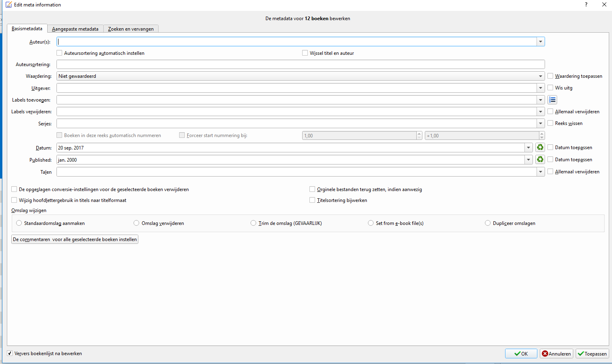This screenshot has width=612, height=364.
Task: Open the Aangepaste metadata tab
Action: coord(75,29)
